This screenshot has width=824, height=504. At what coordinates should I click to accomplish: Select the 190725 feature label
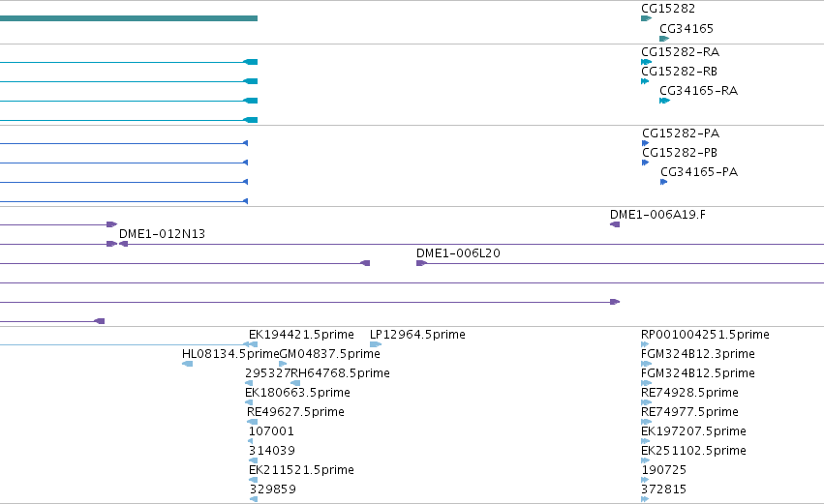(663, 470)
